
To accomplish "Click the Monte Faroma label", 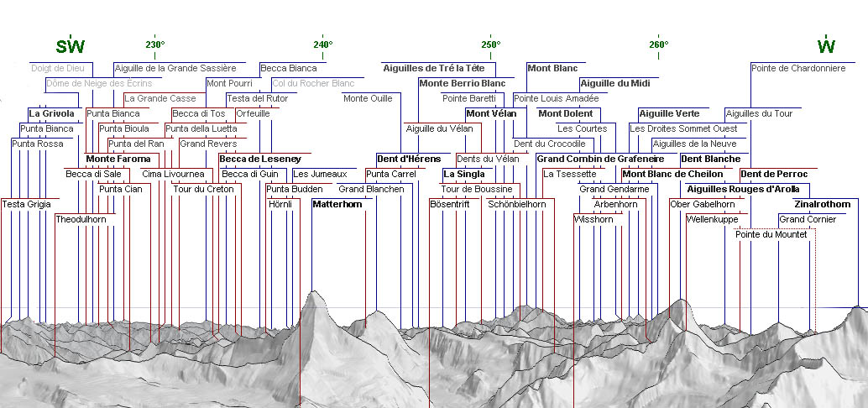I will (118, 159).
